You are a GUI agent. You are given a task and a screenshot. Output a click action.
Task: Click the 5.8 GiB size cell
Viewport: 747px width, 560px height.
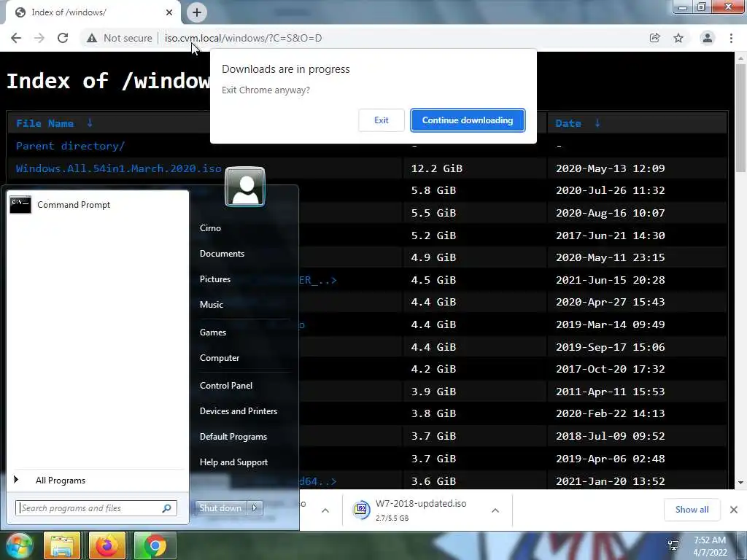[433, 190]
